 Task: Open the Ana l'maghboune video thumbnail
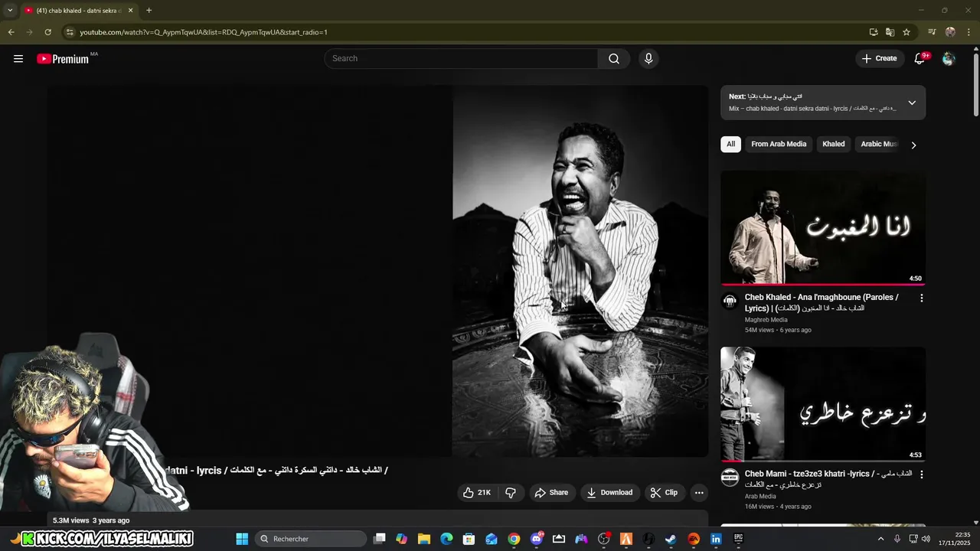click(x=823, y=227)
